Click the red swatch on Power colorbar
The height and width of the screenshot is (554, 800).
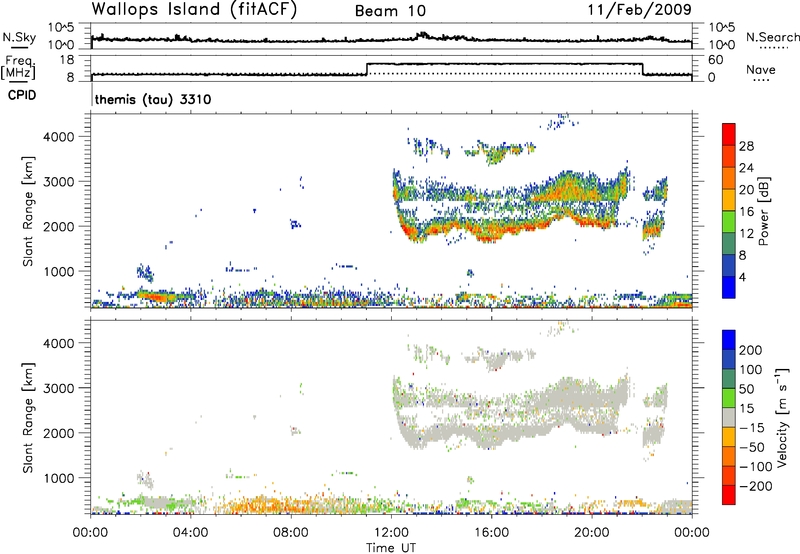tap(729, 135)
